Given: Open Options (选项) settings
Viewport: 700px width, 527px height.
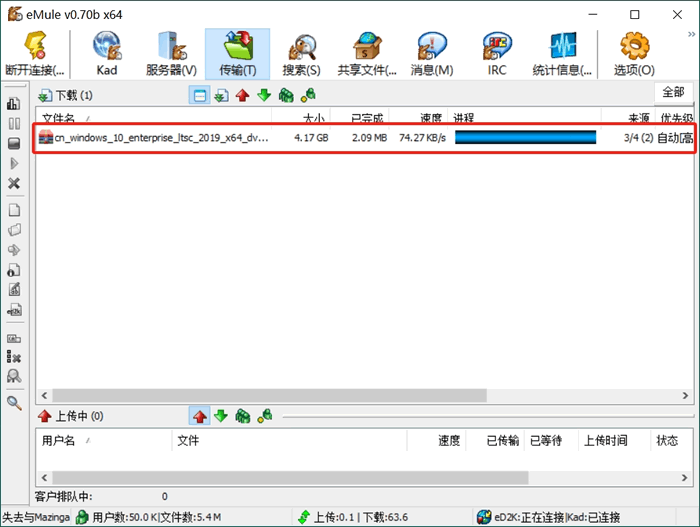Looking at the screenshot, I should pyautogui.click(x=634, y=53).
